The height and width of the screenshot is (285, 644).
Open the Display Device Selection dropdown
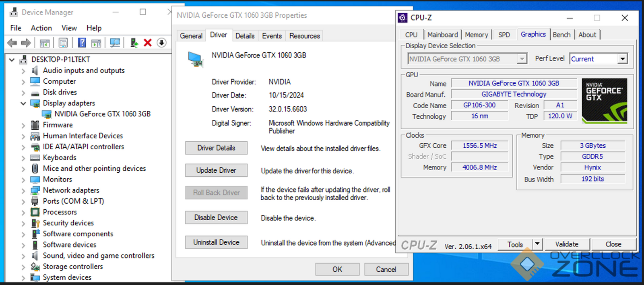point(522,59)
